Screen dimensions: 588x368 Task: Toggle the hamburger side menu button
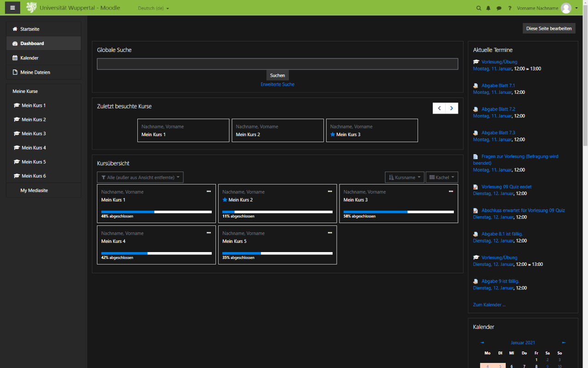[13, 8]
